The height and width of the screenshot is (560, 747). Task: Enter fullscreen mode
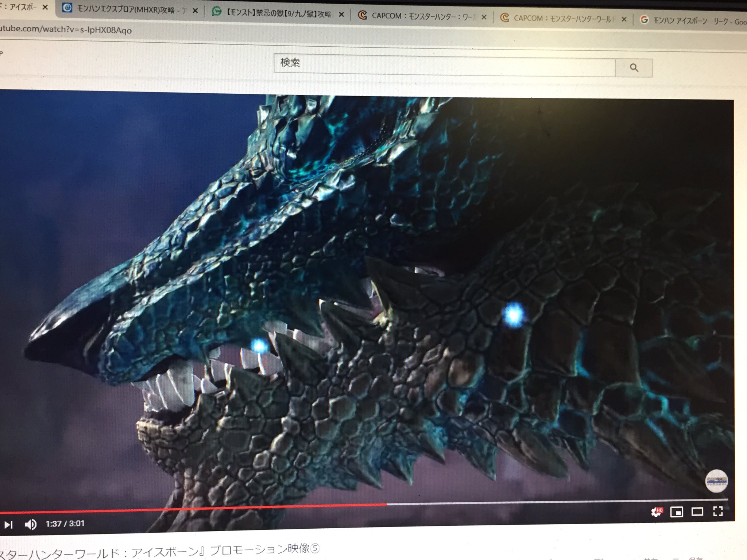(718, 512)
